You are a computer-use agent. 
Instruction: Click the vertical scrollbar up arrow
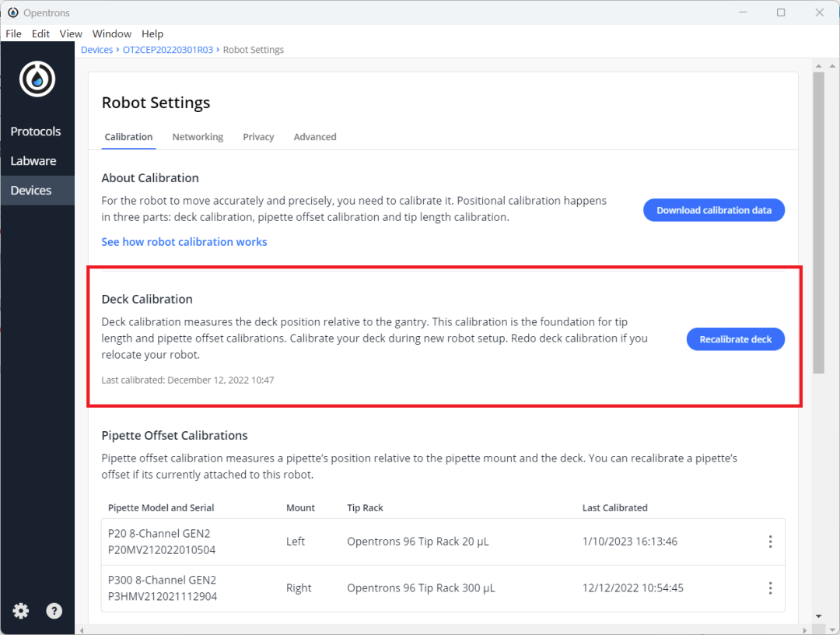[x=818, y=66]
